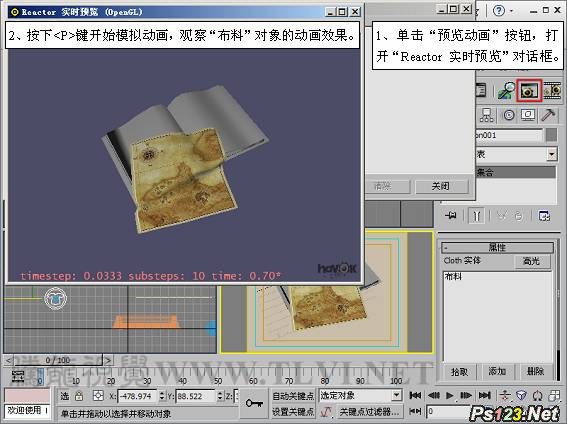
Task: Open the object color swatch
Action: pyautogui.click(x=551, y=135)
